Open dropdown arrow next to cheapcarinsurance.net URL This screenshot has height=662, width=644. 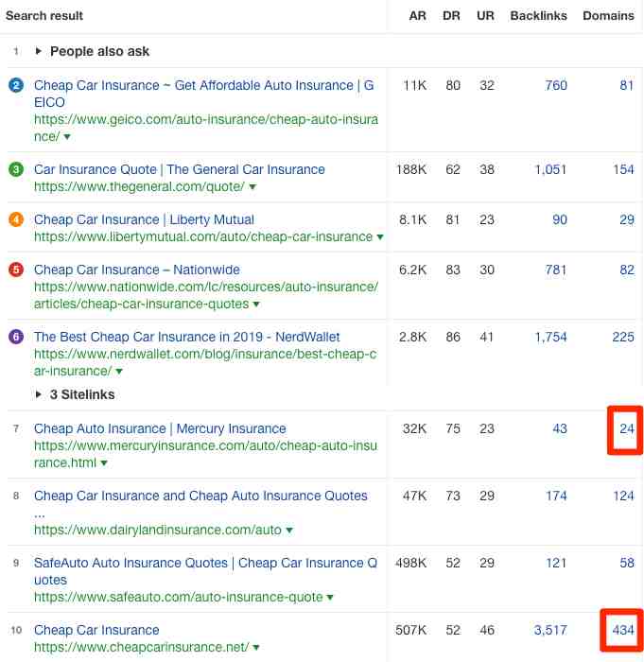point(256,647)
